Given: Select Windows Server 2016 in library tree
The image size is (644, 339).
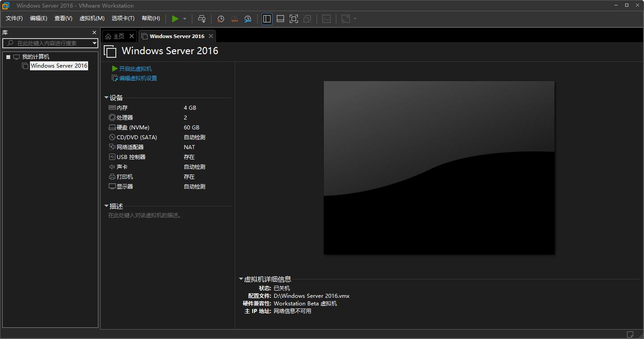Looking at the screenshot, I should click(59, 66).
